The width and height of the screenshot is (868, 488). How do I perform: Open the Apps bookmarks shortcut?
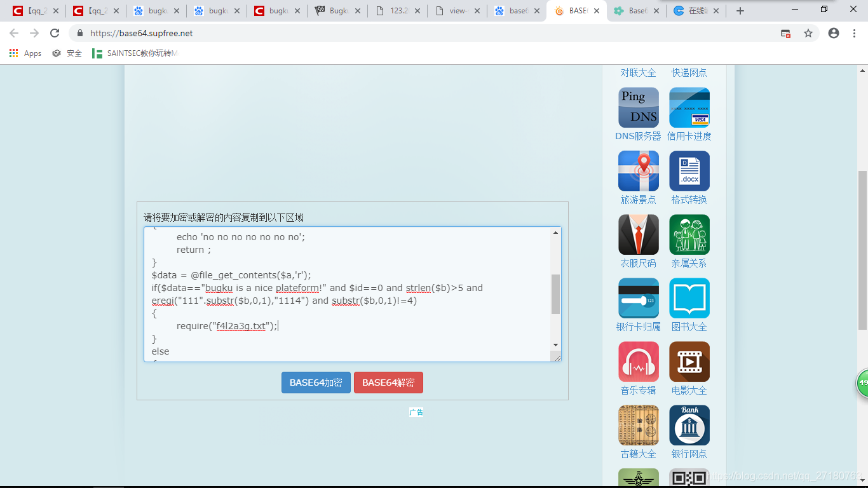point(25,53)
